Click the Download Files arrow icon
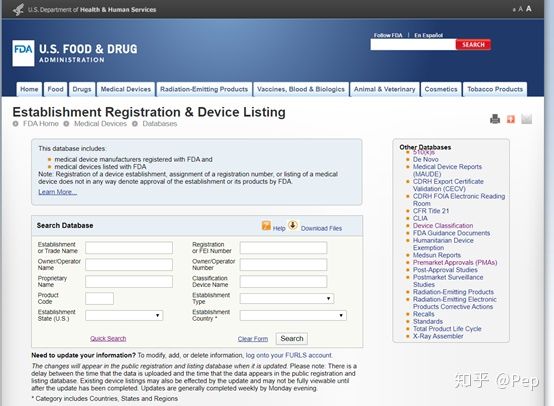The width and height of the screenshot is (554, 406). click(x=293, y=225)
